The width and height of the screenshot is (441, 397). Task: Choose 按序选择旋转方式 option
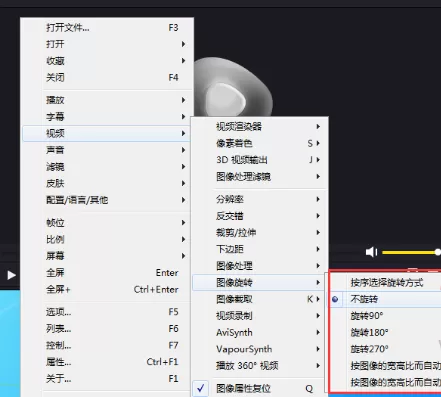[x=385, y=283]
